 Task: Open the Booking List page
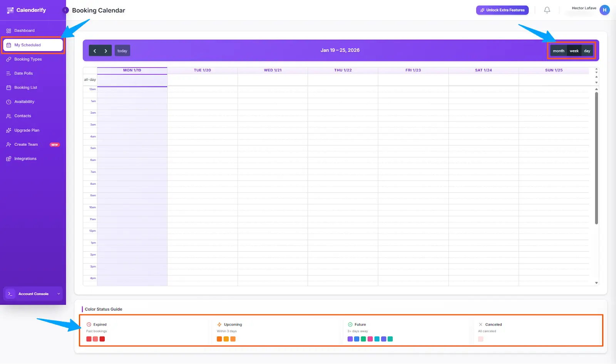[25, 87]
